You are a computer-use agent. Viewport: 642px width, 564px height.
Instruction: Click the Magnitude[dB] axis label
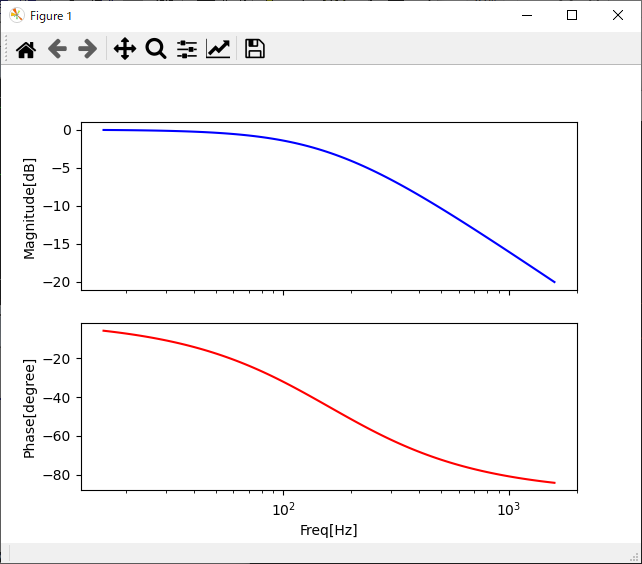click(29, 209)
